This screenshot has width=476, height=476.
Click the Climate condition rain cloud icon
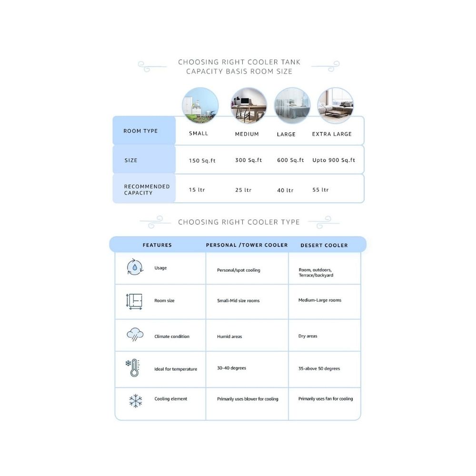[x=135, y=335]
